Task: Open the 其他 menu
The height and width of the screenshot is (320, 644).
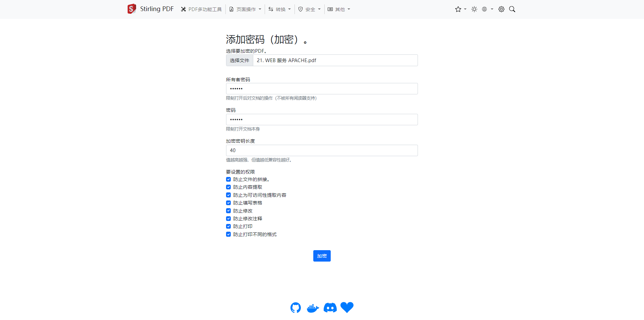Action: pyautogui.click(x=339, y=9)
